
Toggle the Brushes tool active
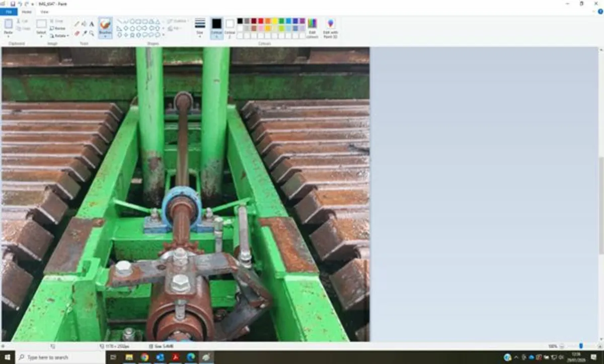104,25
